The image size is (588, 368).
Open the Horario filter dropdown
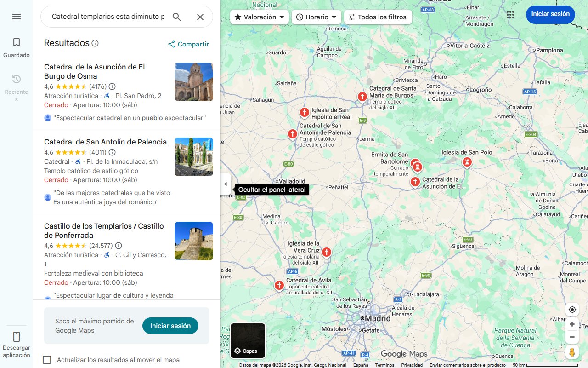pyautogui.click(x=316, y=17)
